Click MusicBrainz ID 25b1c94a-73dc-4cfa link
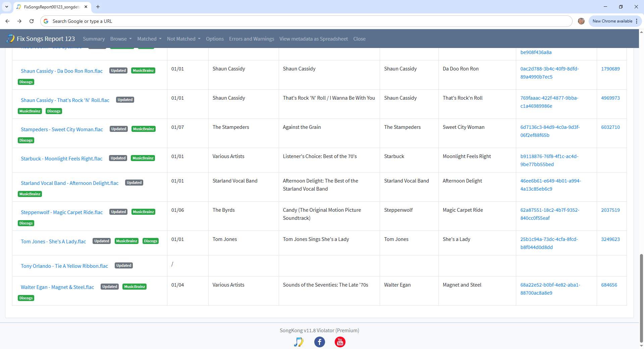The image size is (644, 349). (x=549, y=243)
